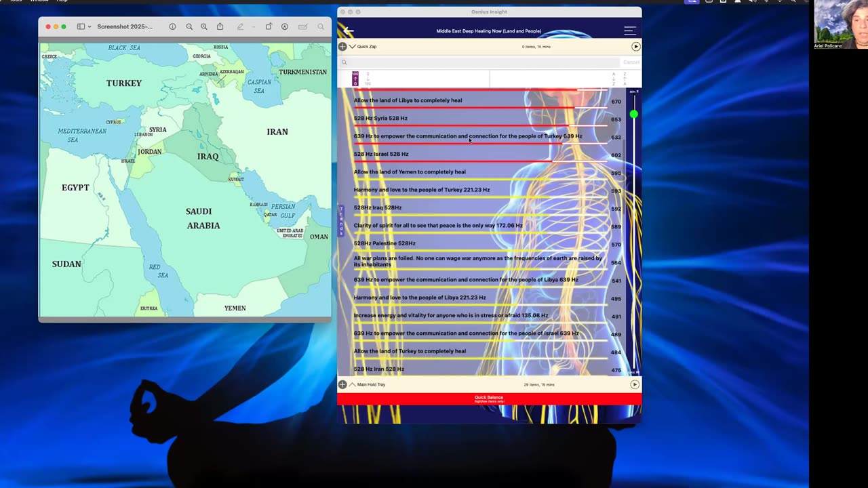Select 'Allow the land of Libya to completely heal'
The image size is (868, 488).
408,100
